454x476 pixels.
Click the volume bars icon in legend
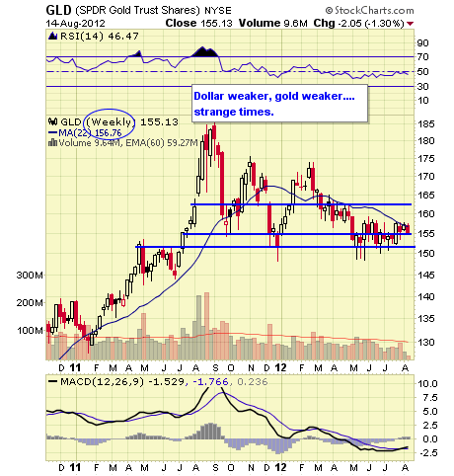[53, 143]
